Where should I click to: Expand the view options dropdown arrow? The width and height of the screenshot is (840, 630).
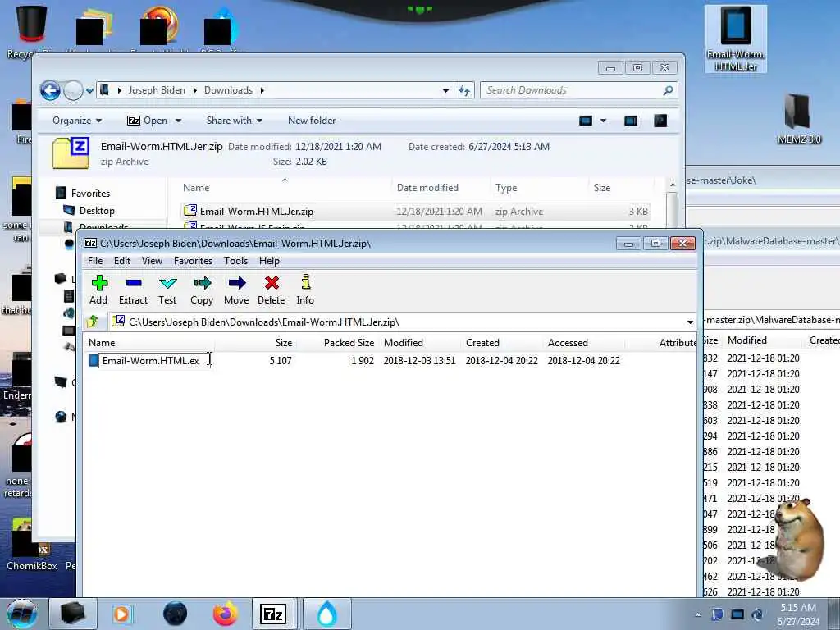pos(603,121)
